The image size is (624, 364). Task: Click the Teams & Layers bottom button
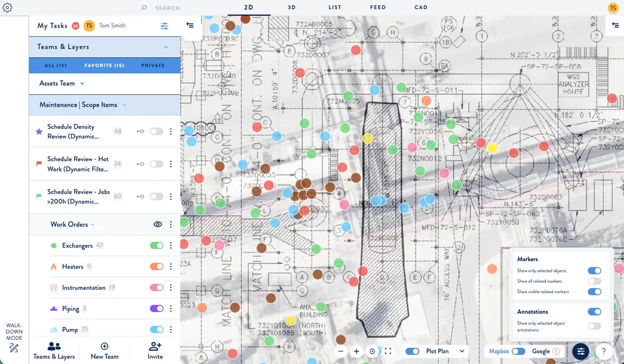(x=54, y=351)
